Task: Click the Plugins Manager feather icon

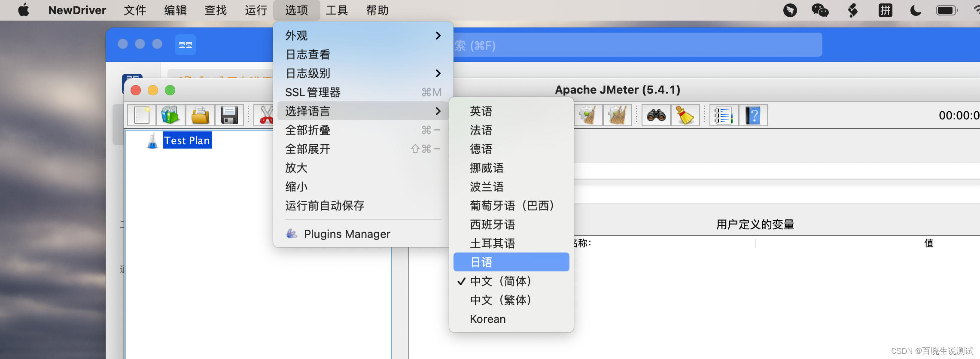Action: click(x=292, y=234)
